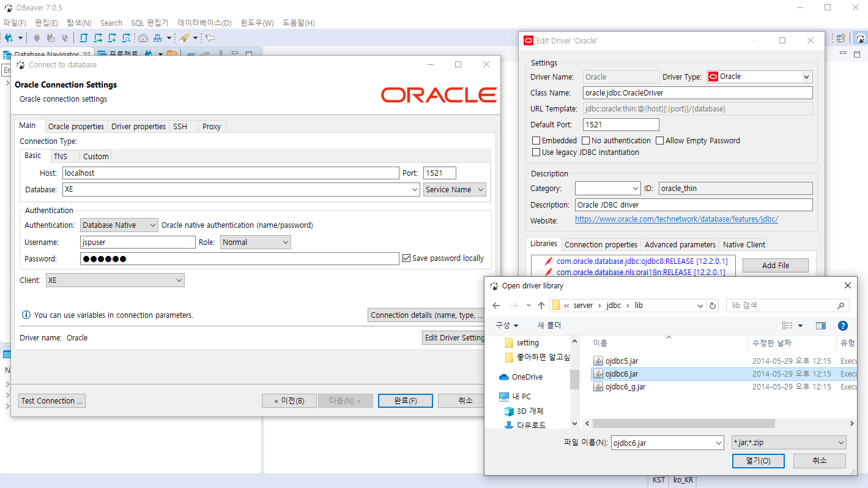The height and width of the screenshot is (488, 868).
Task: Open the Role Normal dropdown
Action: 256,242
